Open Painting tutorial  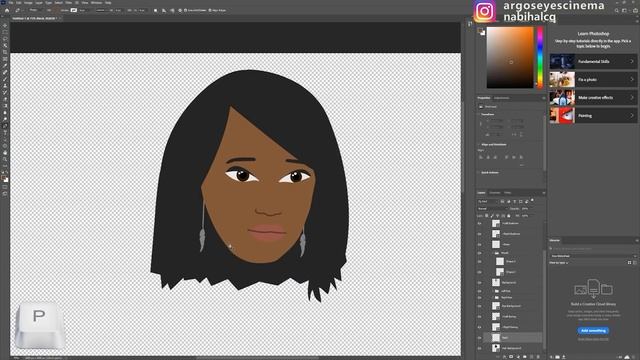[x=593, y=116]
